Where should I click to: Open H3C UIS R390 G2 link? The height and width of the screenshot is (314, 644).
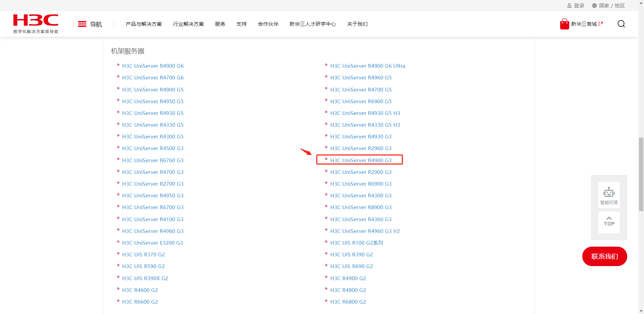click(x=352, y=255)
